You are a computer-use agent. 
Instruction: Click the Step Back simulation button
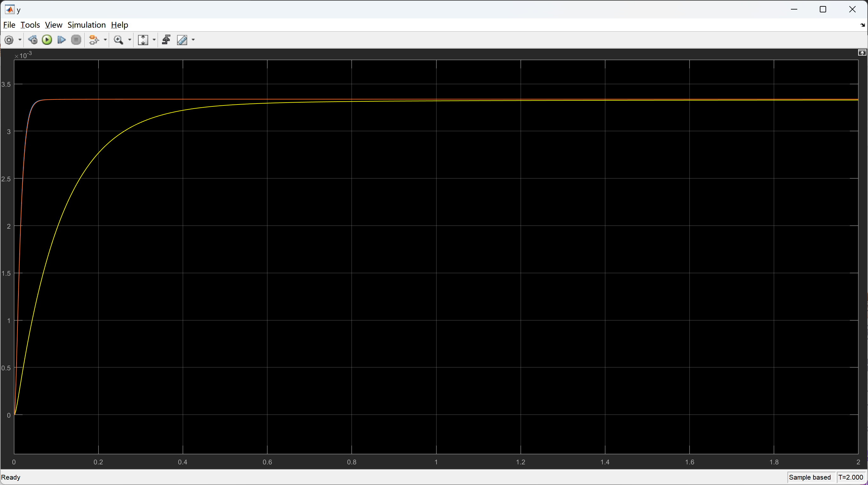tap(33, 40)
